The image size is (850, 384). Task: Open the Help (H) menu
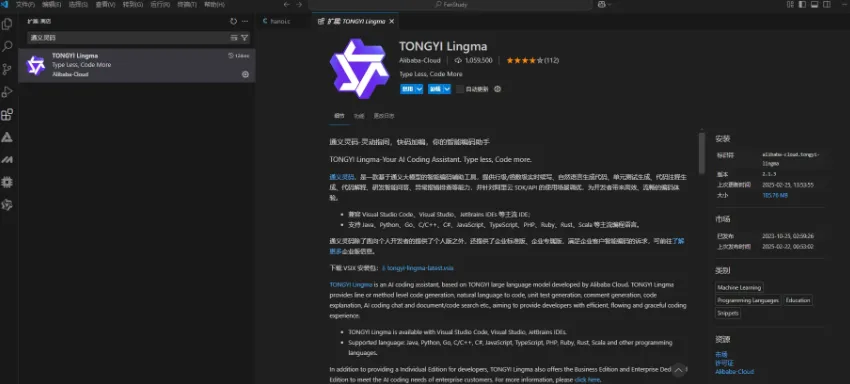(x=214, y=4)
